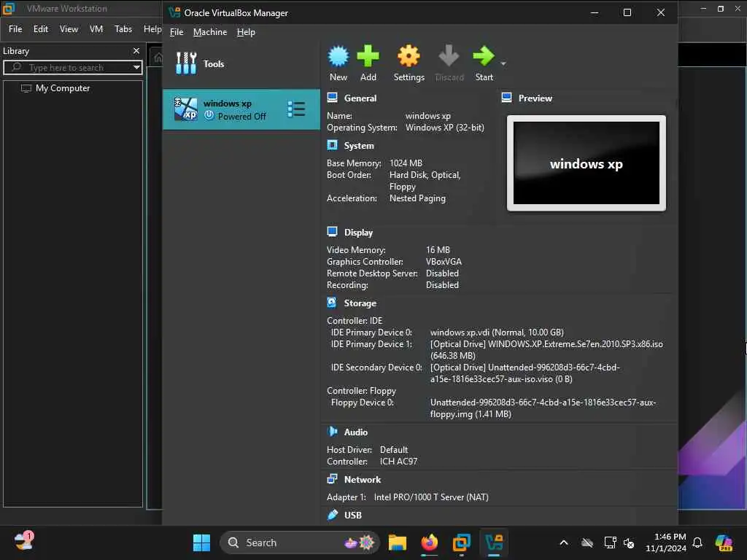This screenshot has width=747, height=560.
Task: Click the Preview section monitor icon
Action: [506, 98]
